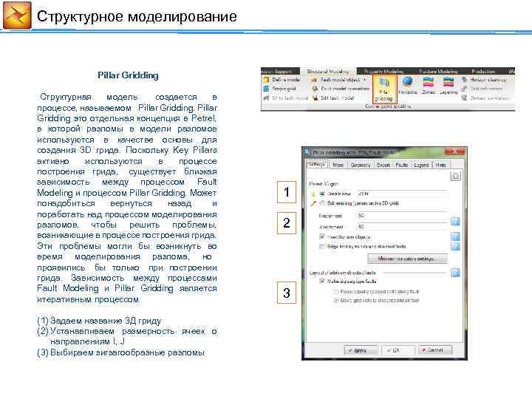Open the Expert tab
This screenshot has height=399, width=532.
(x=383, y=165)
